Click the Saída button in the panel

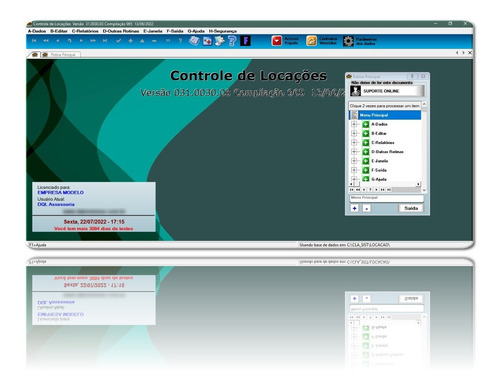click(411, 208)
